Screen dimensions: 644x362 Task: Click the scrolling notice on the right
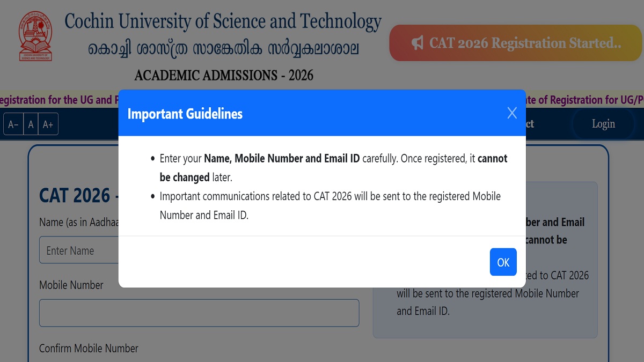click(x=585, y=100)
